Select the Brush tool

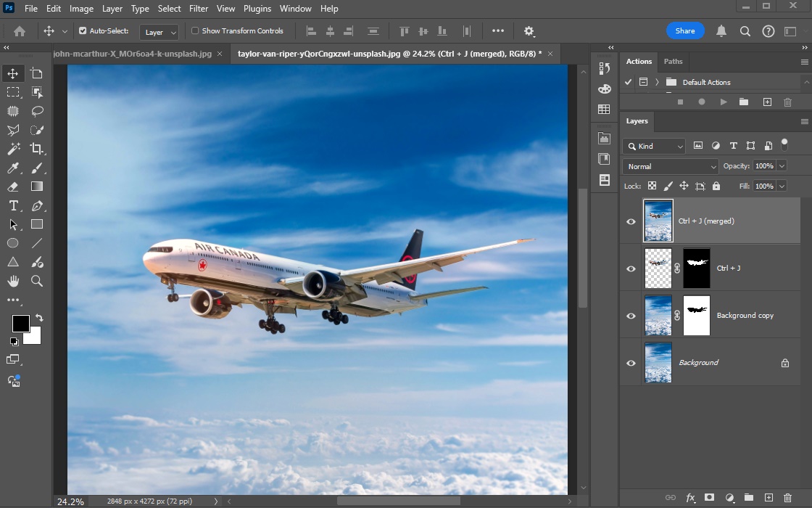click(x=37, y=168)
